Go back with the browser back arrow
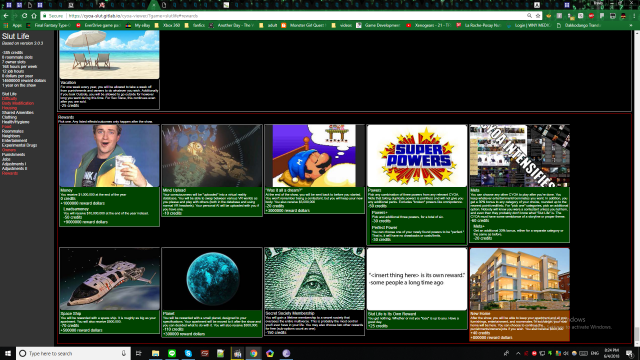The width and height of the screenshot is (640, 360). 6,16
